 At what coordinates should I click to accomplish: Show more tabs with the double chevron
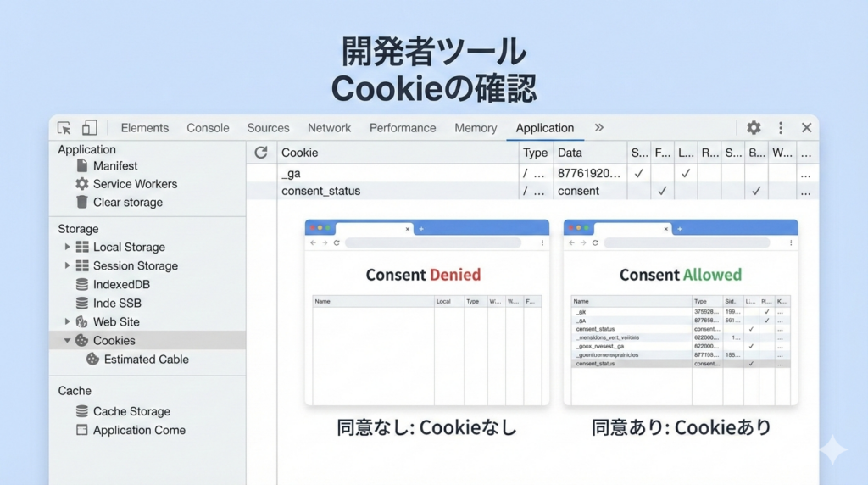tap(599, 127)
